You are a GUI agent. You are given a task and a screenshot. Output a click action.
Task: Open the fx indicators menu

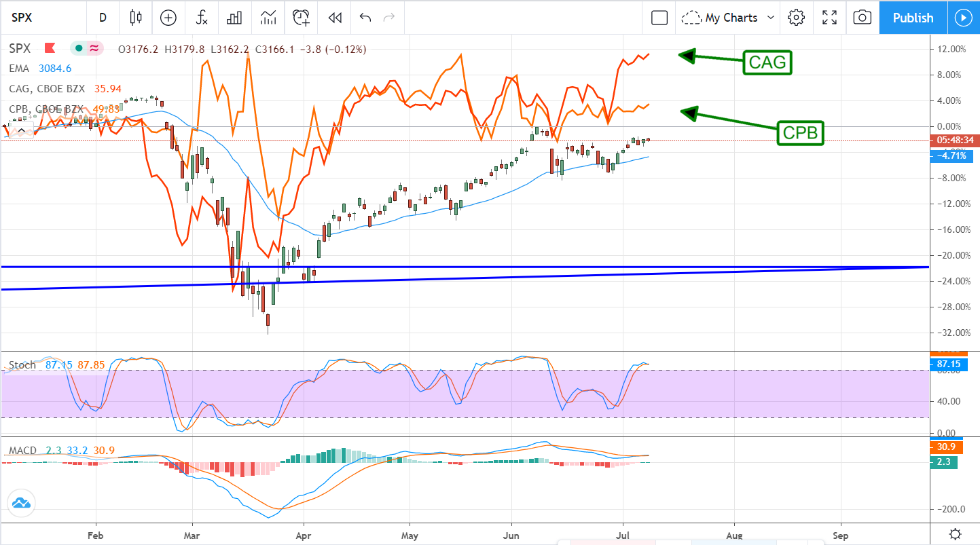202,18
